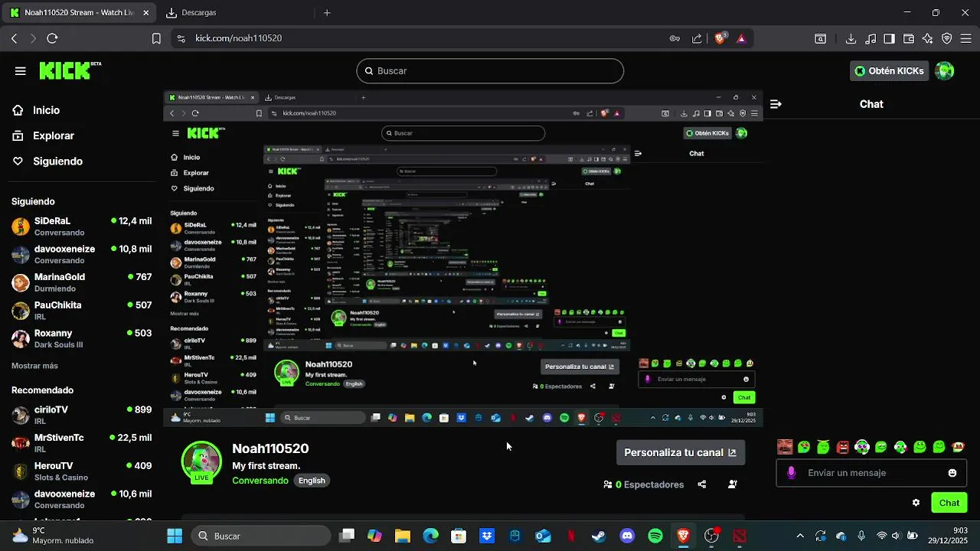Image resolution: width=980 pixels, height=551 pixels.
Task: Click Personaliza tu canal button
Action: click(680, 452)
